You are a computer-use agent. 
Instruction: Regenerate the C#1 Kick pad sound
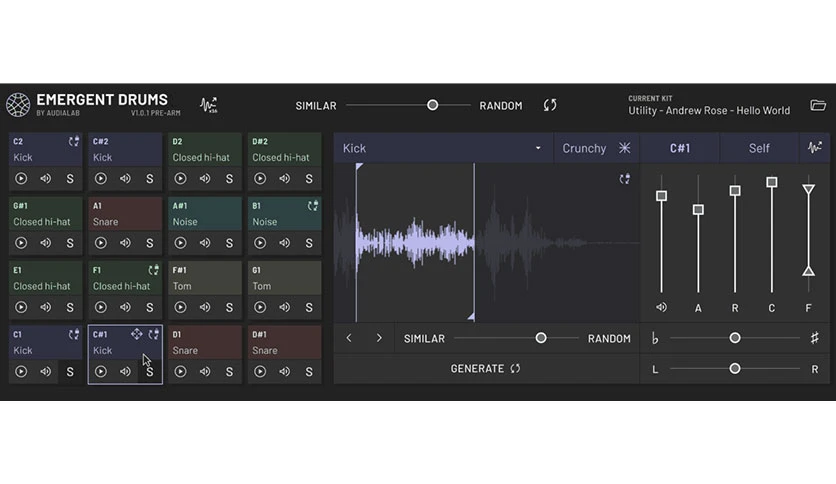[x=154, y=334]
